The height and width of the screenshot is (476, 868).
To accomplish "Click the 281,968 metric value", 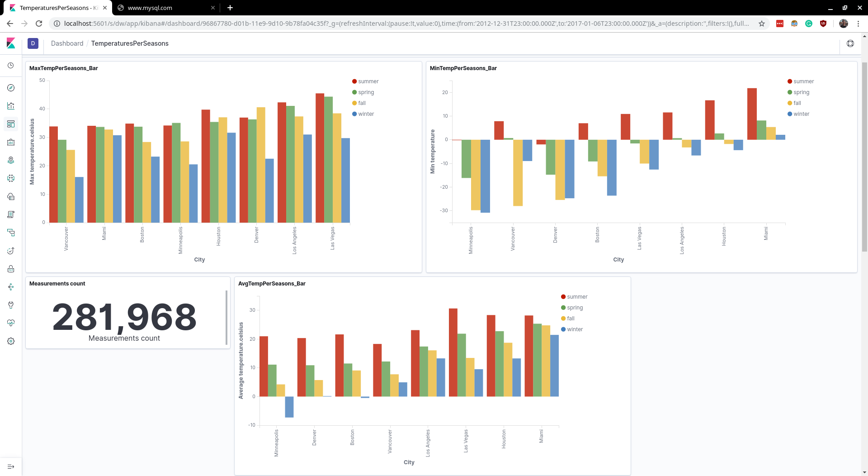I will tap(124, 317).
